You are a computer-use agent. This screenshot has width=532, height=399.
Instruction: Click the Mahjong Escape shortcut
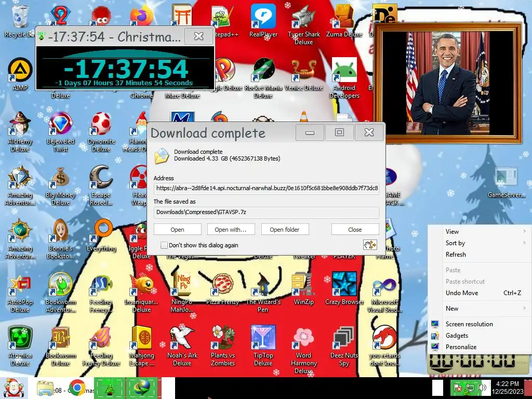click(141, 345)
